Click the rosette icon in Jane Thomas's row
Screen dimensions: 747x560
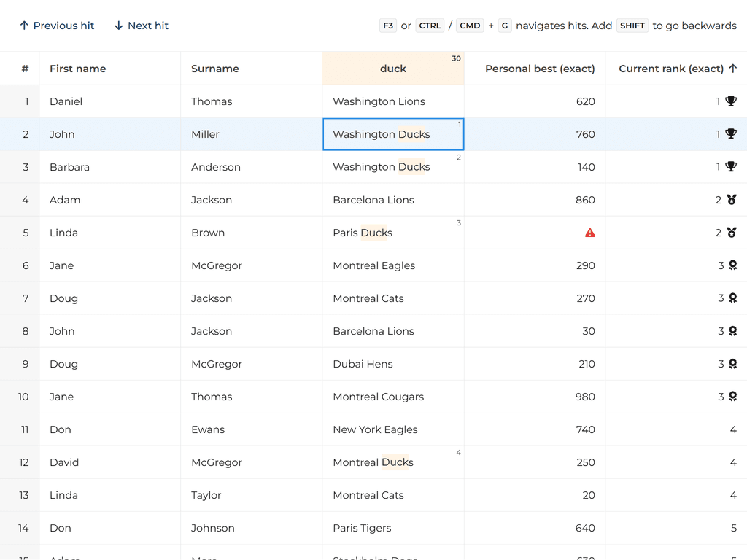[x=732, y=397]
